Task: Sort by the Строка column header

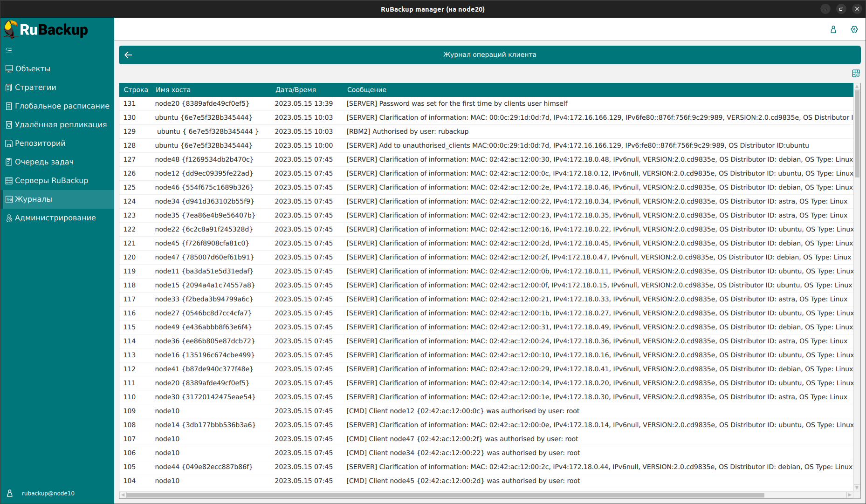Action: tap(136, 90)
